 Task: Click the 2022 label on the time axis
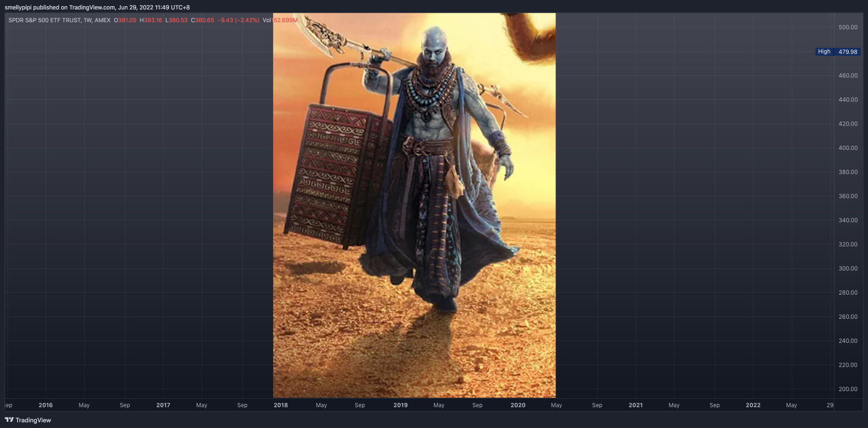(x=753, y=405)
